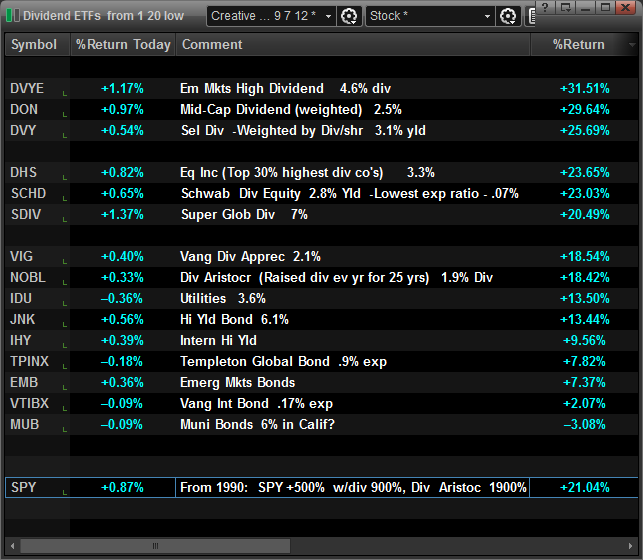
Task: Click the green window icon beside the title
Action: [x=13, y=16]
